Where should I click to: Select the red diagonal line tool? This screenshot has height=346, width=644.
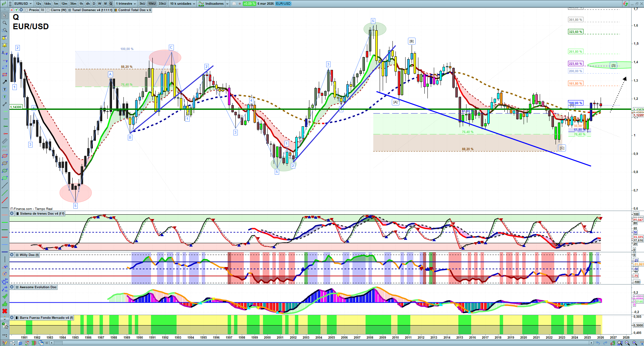point(5,201)
